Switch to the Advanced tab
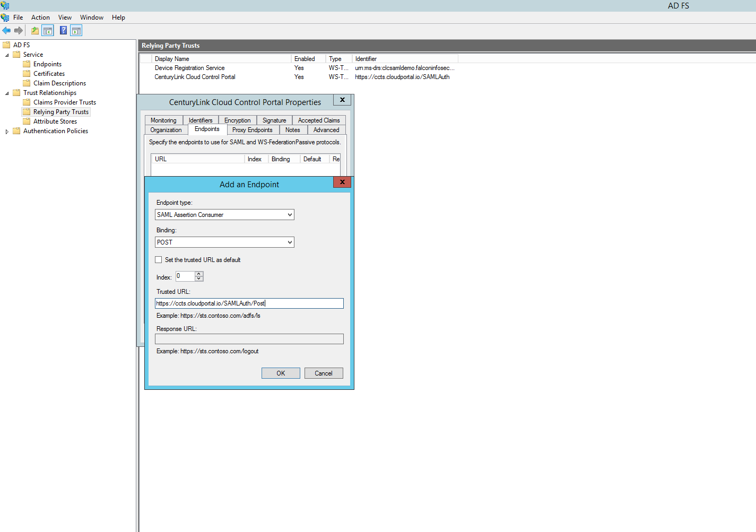This screenshot has height=532, width=756. click(326, 130)
